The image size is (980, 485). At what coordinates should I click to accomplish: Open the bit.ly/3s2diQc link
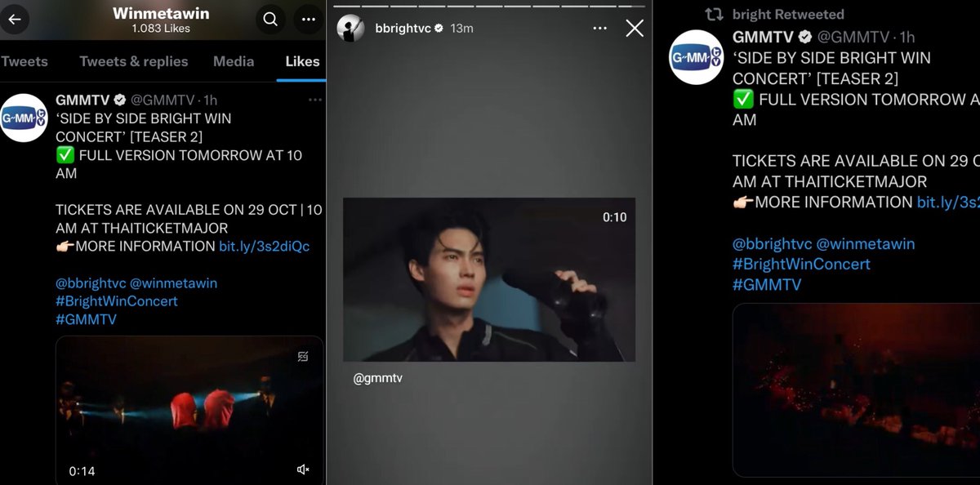pyautogui.click(x=265, y=246)
